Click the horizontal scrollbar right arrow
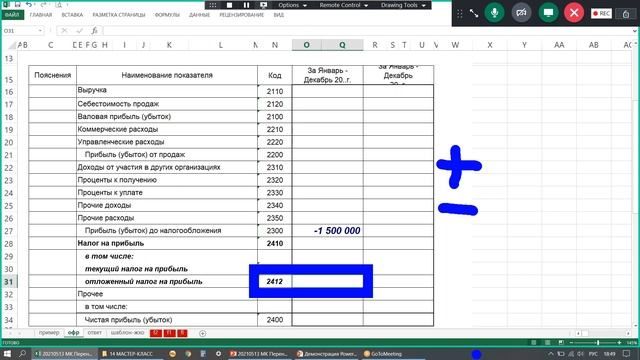 [628, 333]
